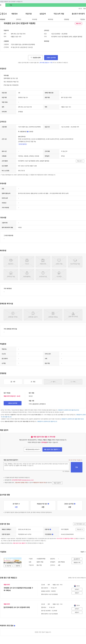Viewport: 86px width, 644px height.
Task: Click the 건물 내부 경사로 icon
Action: [73, 315]
